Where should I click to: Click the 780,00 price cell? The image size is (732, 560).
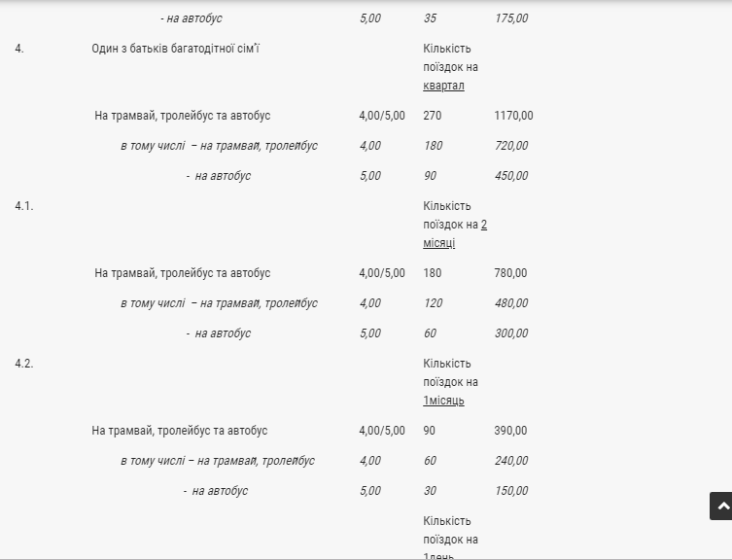point(510,273)
